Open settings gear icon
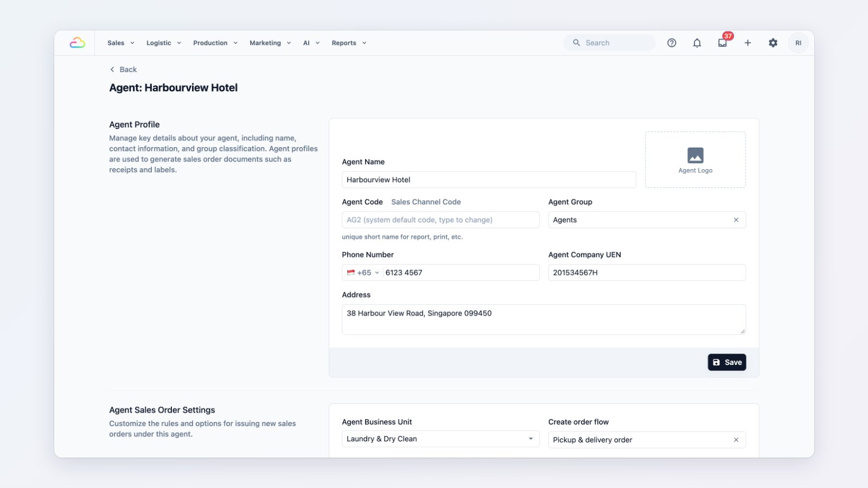This screenshot has width=868, height=488. tap(773, 43)
